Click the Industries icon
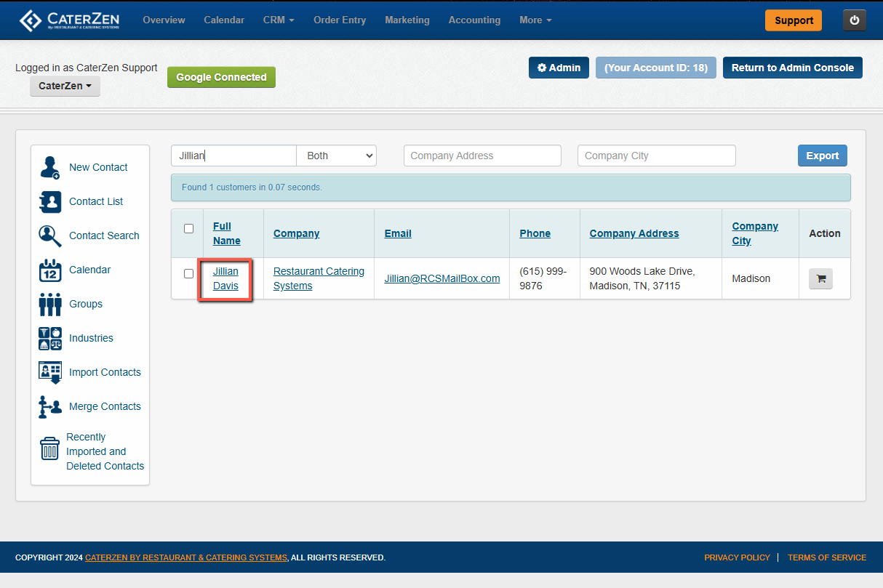Screen dimensions: 883x588 50,338
